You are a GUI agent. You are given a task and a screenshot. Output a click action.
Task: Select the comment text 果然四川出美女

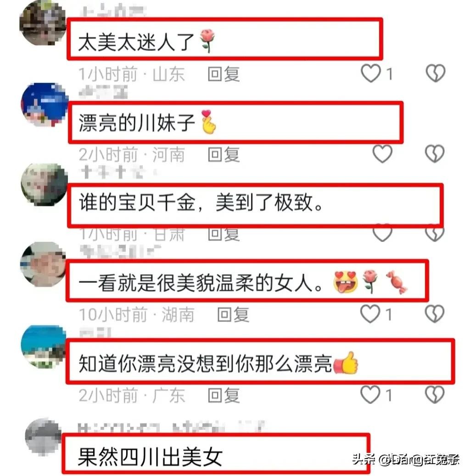point(150,457)
